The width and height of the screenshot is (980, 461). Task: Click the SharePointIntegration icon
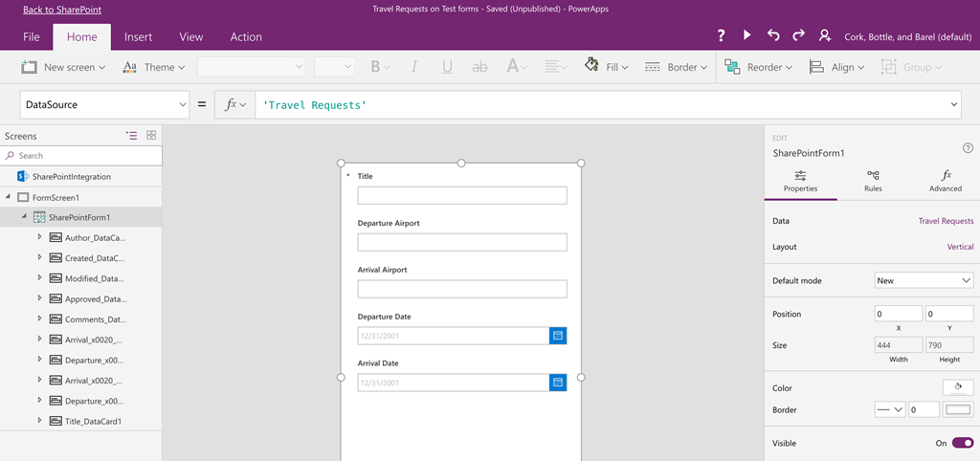[x=24, y=177]
